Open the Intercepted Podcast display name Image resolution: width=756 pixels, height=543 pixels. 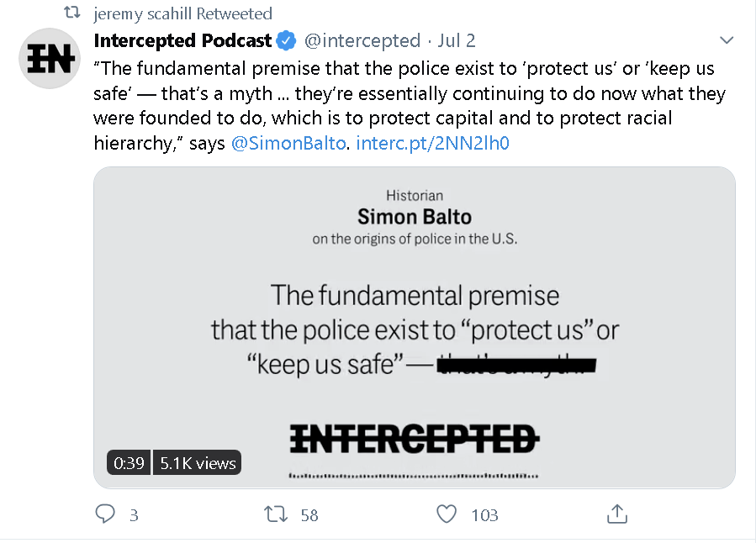(x=182, y=40)
